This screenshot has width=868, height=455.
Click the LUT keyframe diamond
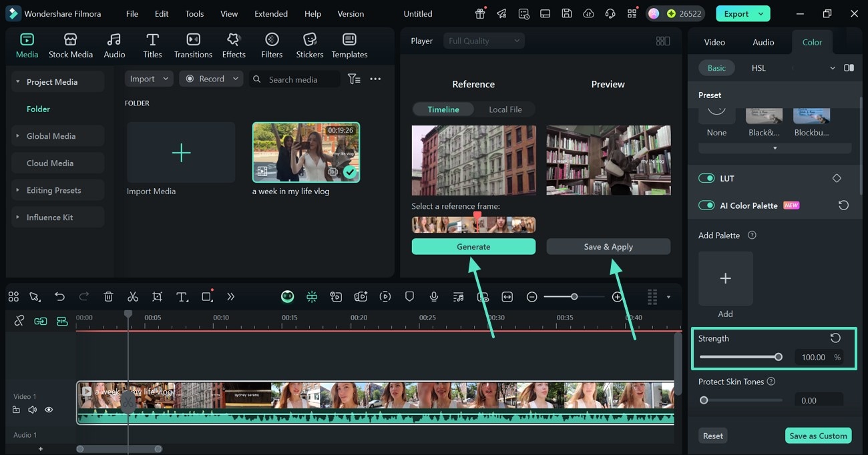coord(837,178)
